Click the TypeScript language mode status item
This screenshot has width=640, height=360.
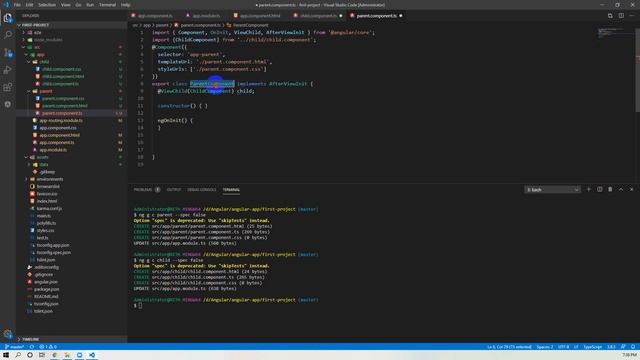[592, 347]
